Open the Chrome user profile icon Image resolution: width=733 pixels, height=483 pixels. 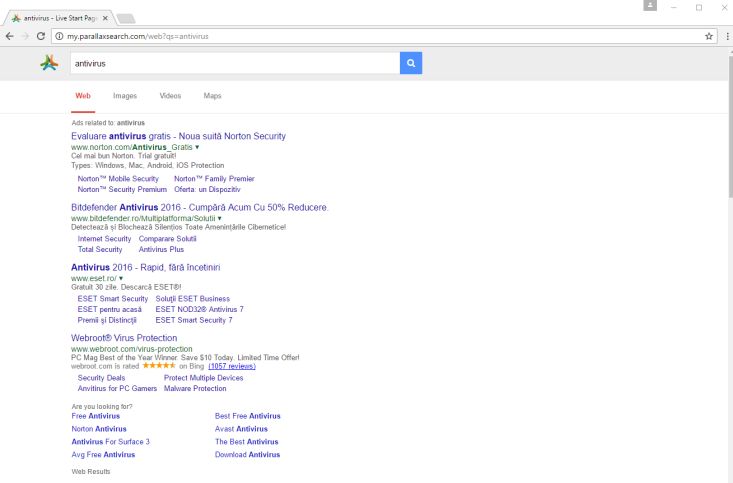[x=650, y=6]
